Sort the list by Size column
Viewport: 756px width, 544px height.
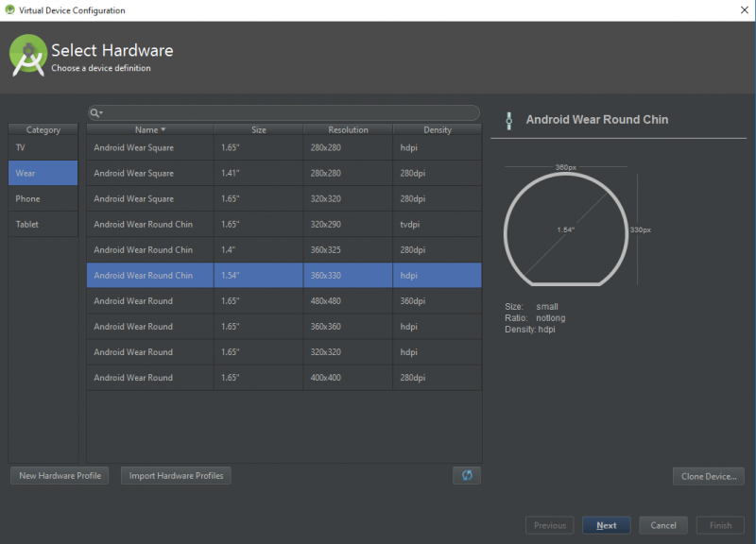pos(258,129)
